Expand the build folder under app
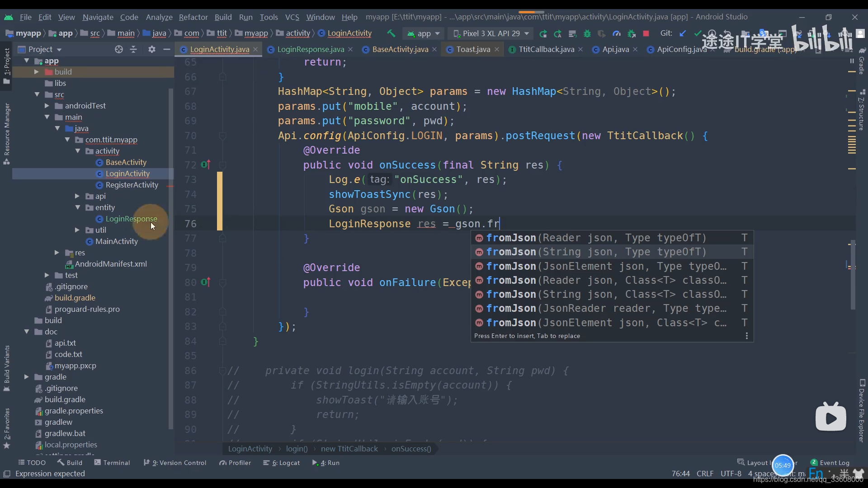 (37, 72)
